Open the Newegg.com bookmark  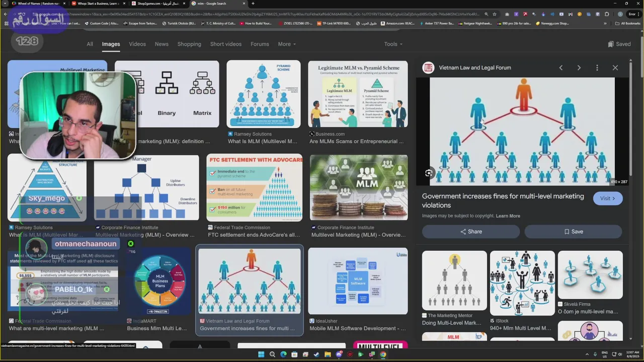click(x=552, y=23)
